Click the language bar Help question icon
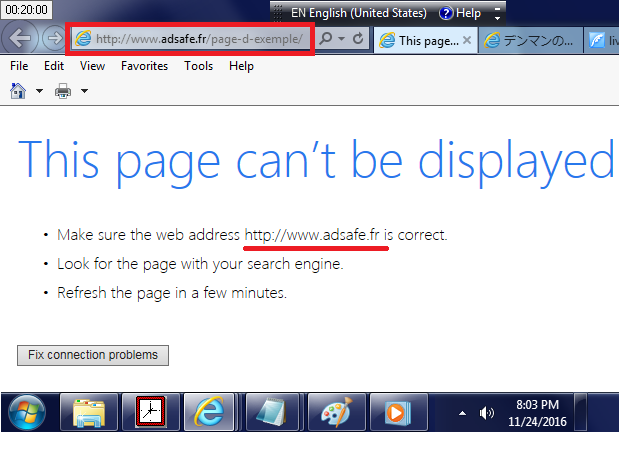Image resolution: width=619 pixels, height=452 pixels. [446, 13]
